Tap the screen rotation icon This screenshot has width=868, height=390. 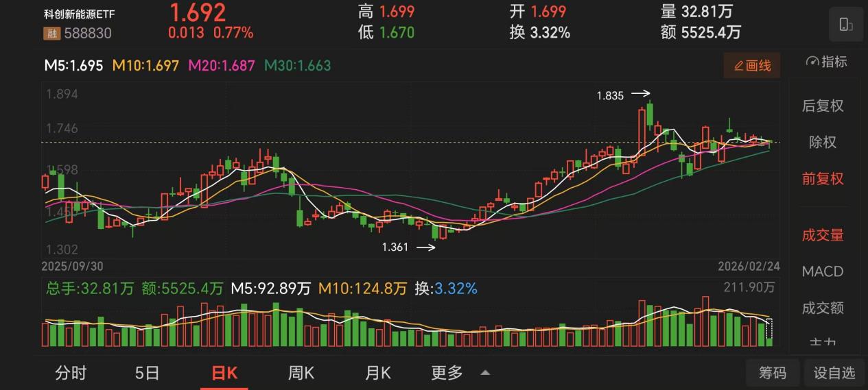pos(845,25)
